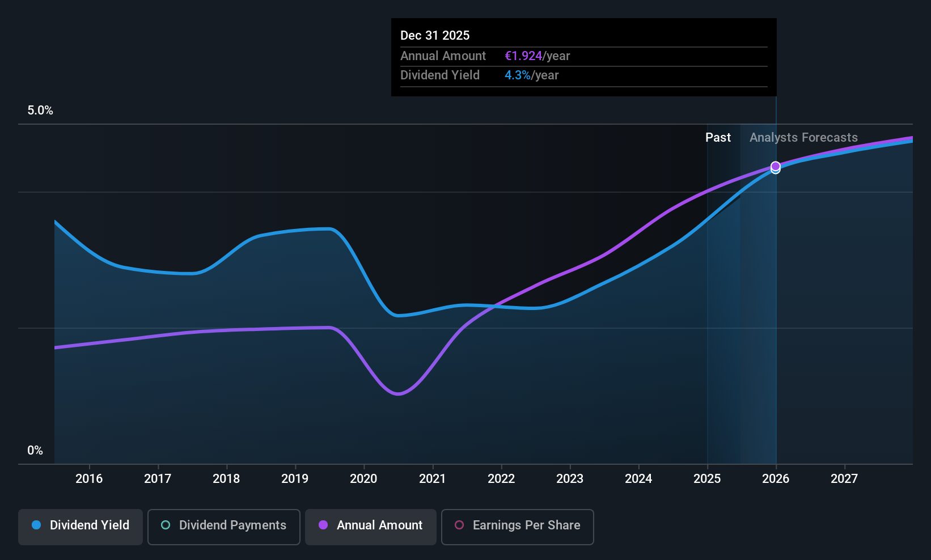Click the 5.0% y-axis label

tap(40, 111)
